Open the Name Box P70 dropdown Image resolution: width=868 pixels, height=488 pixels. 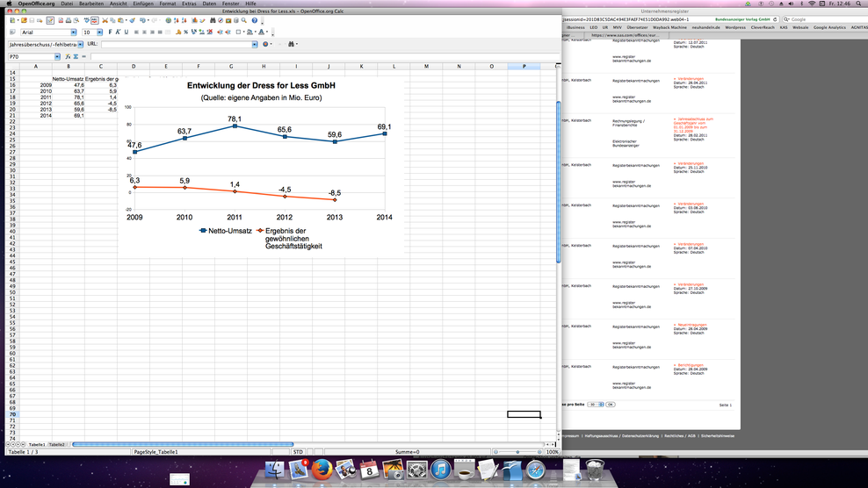57,57
